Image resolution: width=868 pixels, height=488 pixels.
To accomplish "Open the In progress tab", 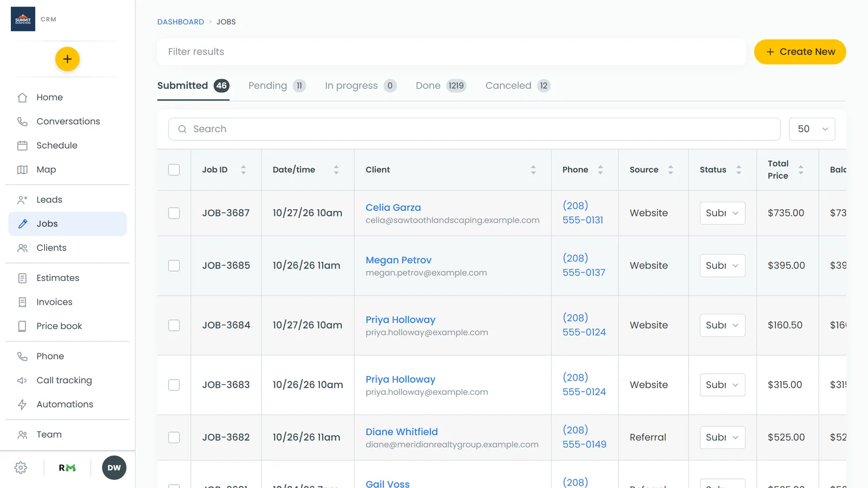I will pos(361,86).
